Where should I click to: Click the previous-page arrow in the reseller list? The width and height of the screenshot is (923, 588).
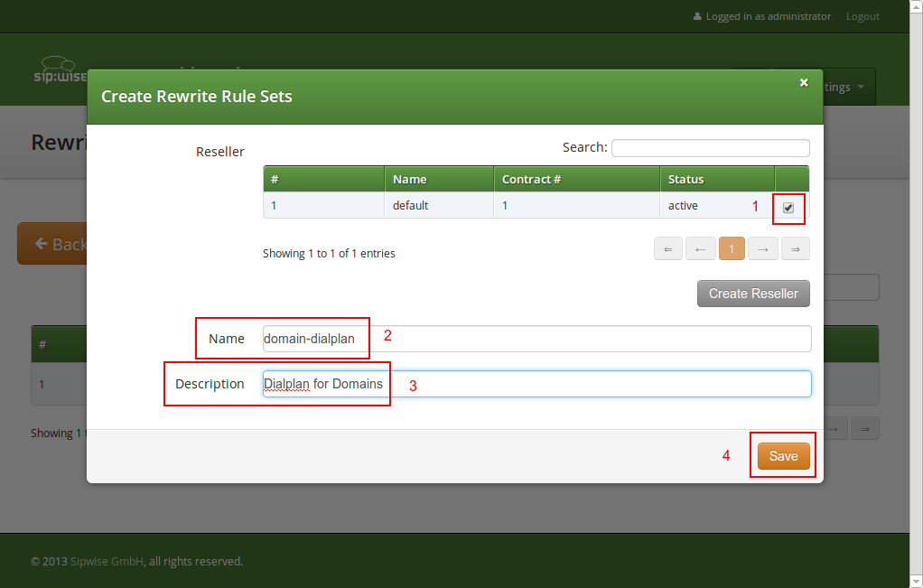[700, 248]
